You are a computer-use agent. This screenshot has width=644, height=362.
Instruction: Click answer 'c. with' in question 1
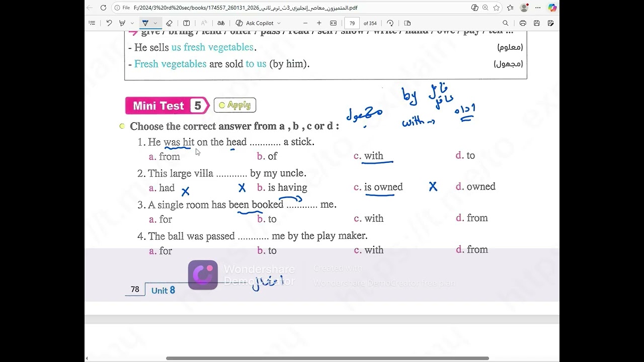click(x=368, y=156)
